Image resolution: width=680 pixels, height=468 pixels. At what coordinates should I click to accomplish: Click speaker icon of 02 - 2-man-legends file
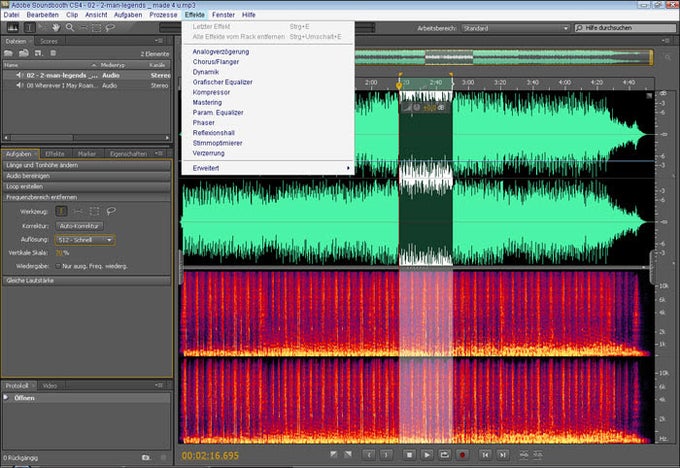(19, 75)
